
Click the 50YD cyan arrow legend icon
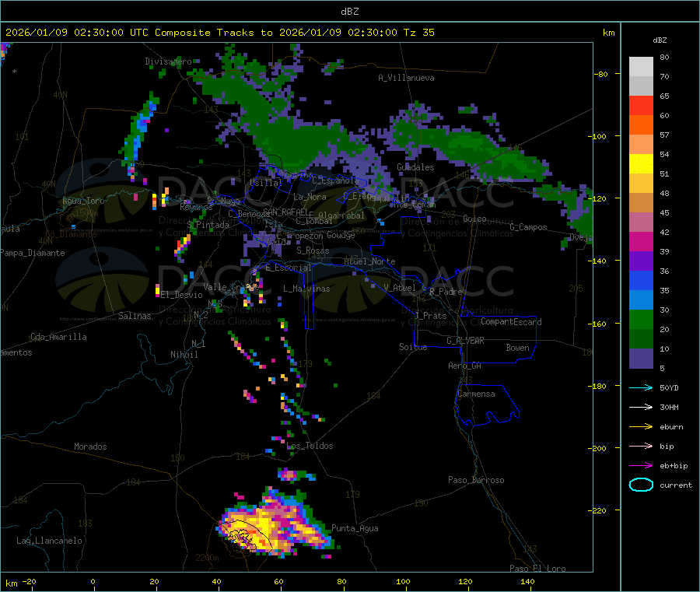pyautogui.click(x=641, y=387)
